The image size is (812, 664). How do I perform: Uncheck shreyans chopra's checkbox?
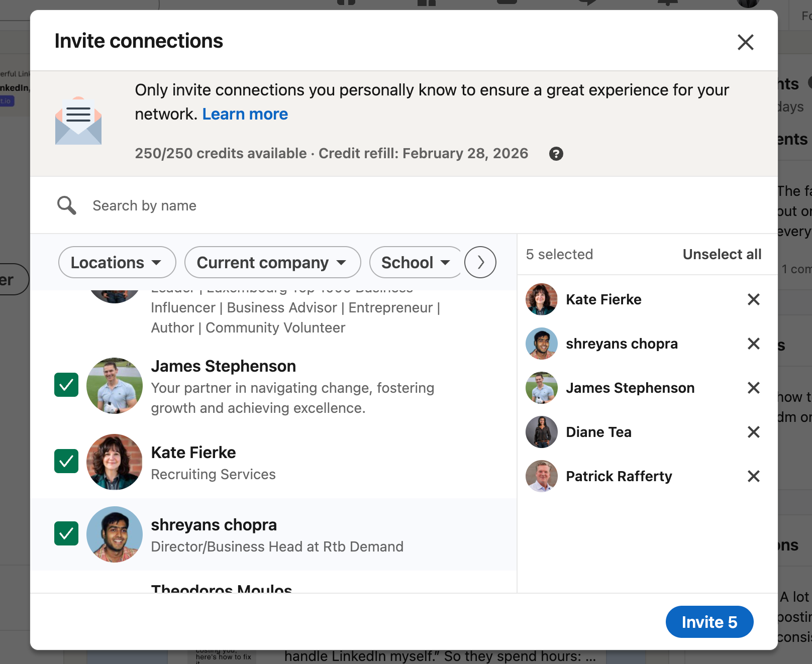pyautogui.click(x=66, y=533)
